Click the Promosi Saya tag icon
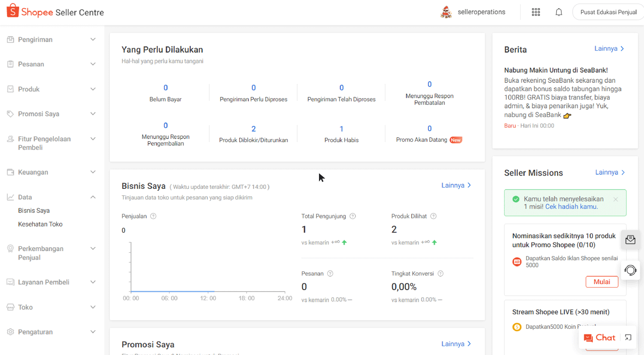Viewport: 644px width, 355px height. tap(11, 114)
